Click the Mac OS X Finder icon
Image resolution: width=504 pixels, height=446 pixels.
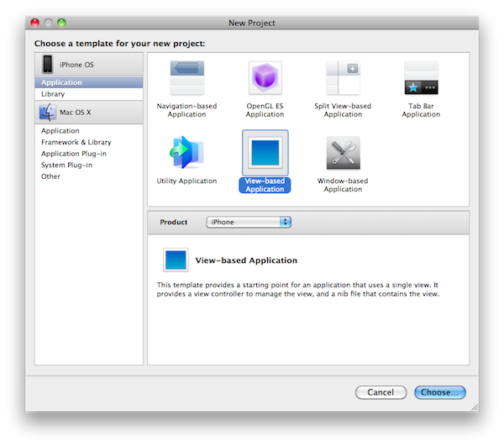(48, 113)
